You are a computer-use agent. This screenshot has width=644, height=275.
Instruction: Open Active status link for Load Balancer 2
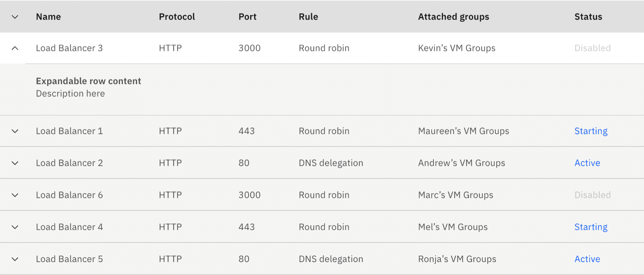pyautogui.click(x=587, y=163)
